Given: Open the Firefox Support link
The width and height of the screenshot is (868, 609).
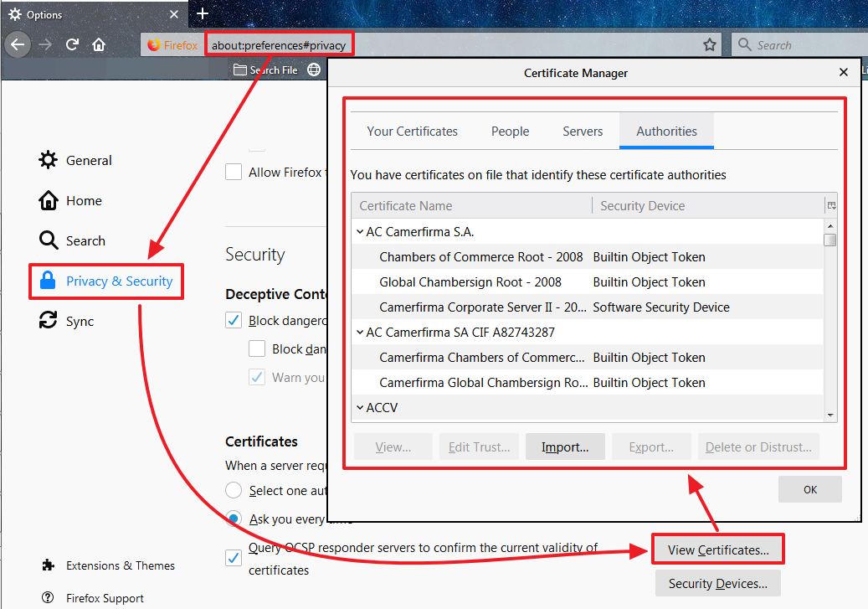Looking at the screenshot, I should pos(105,598).
